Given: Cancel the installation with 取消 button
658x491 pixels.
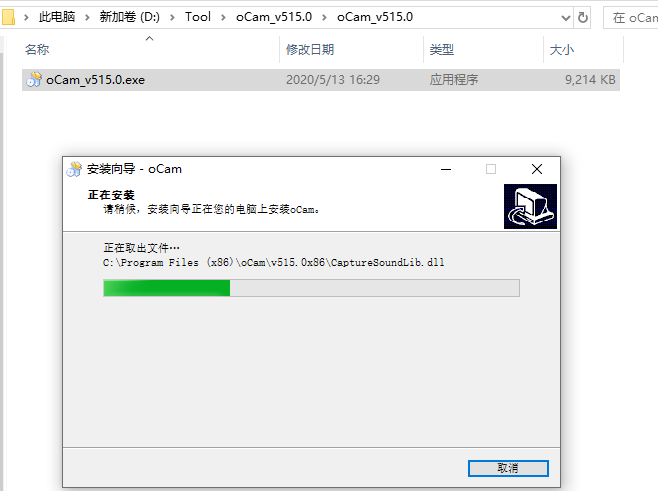Looking at the screenshot, I should click(508, 468).
